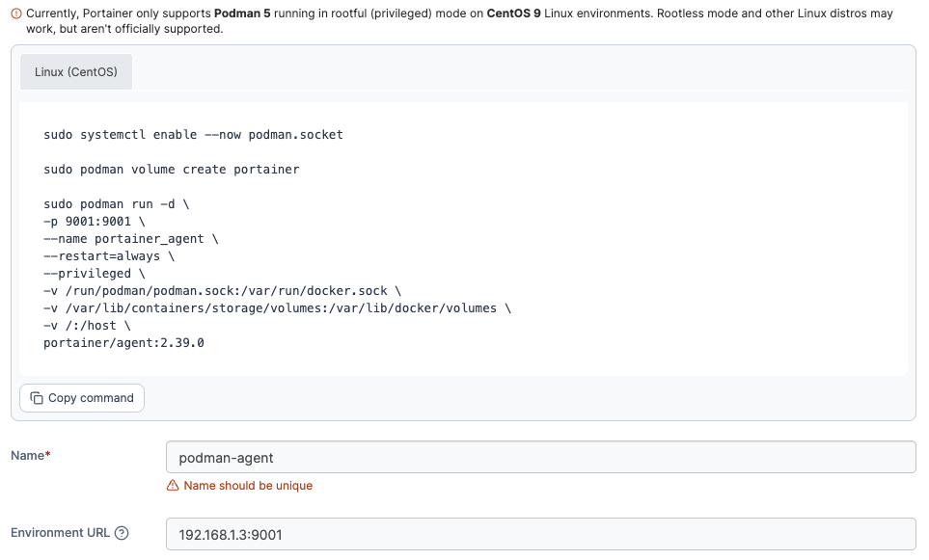
Task: Click the "--name portainer_agent" line
Action: 130,238
